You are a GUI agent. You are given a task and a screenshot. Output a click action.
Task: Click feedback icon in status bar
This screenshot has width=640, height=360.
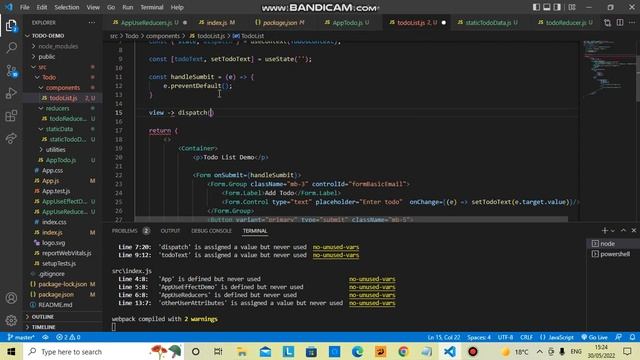[x=619, y=338]
